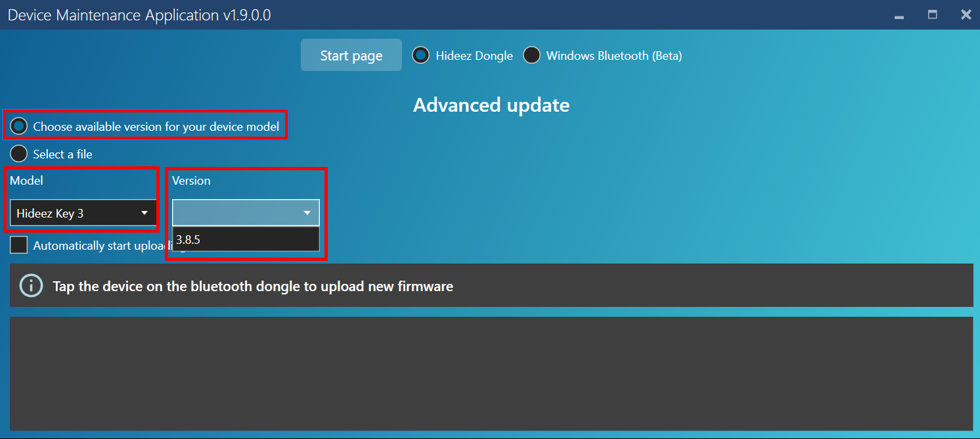The width and height of the screenshot is (980, 439).
Task: Minimize the Device Maintenance Application window
Action: 899,16
